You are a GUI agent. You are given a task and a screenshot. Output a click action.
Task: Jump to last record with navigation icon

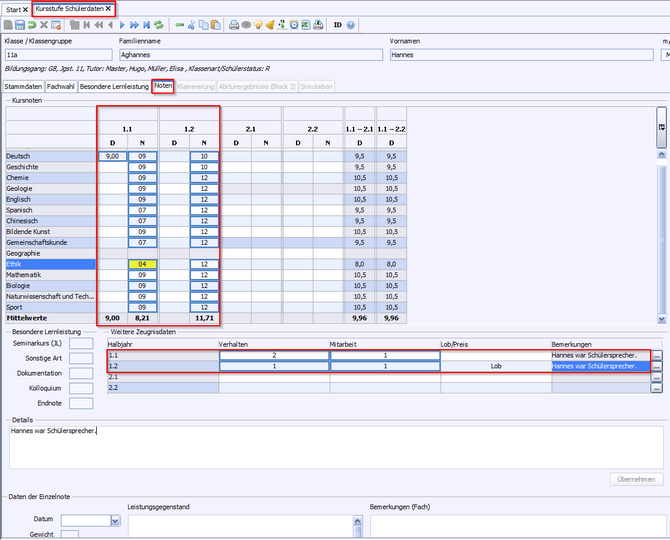[146, 24]
